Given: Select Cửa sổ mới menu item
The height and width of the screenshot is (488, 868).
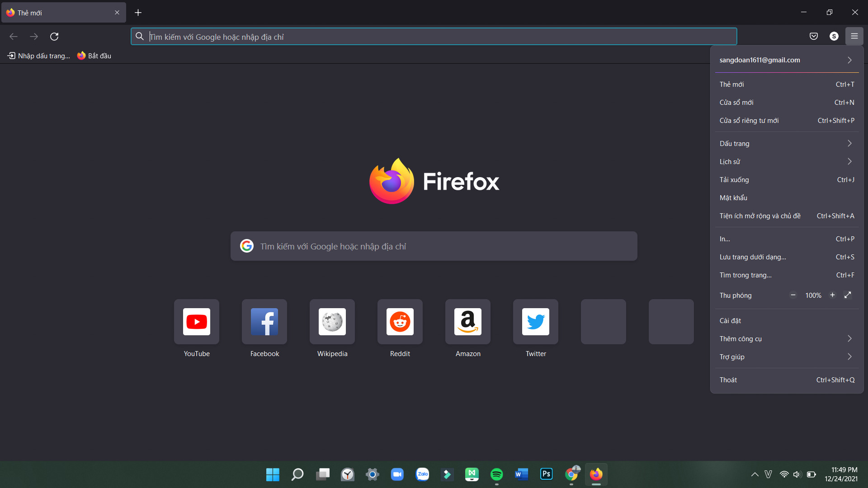Looking at the screenshot, I should point(787,103).
